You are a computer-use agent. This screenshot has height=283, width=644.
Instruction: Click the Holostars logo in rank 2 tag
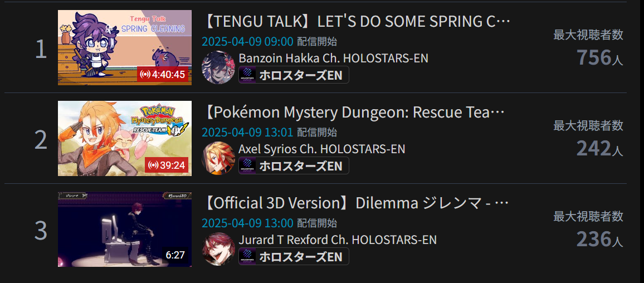click(x=248, y=165)
